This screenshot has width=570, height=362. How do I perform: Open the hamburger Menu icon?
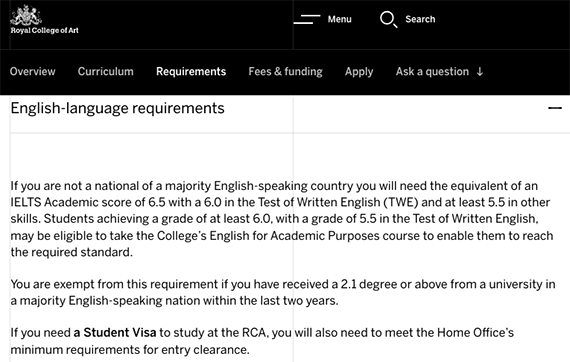307,19
